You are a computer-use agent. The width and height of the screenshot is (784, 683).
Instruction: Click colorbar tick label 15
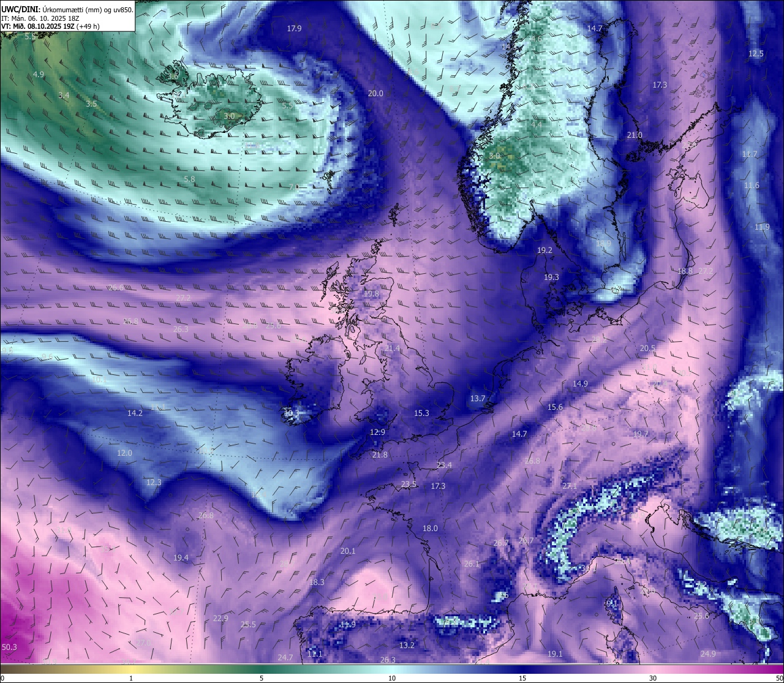pos(522,678)
